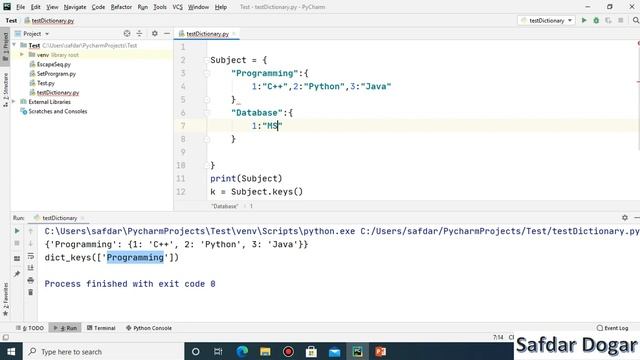The height and width of the screenshot is (360, 640).
Task: Open Cortana circle icon on taskbar
Action: click(196, 351)
